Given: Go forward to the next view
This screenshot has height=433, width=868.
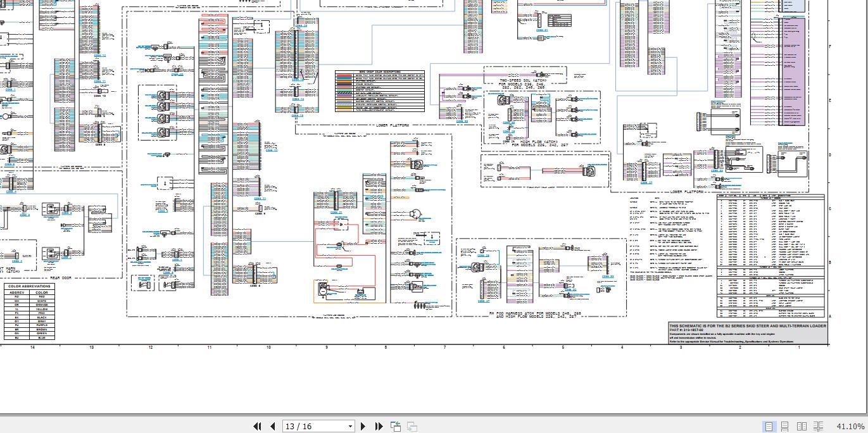Looking at the screenshot, I should tap(412, 427).
